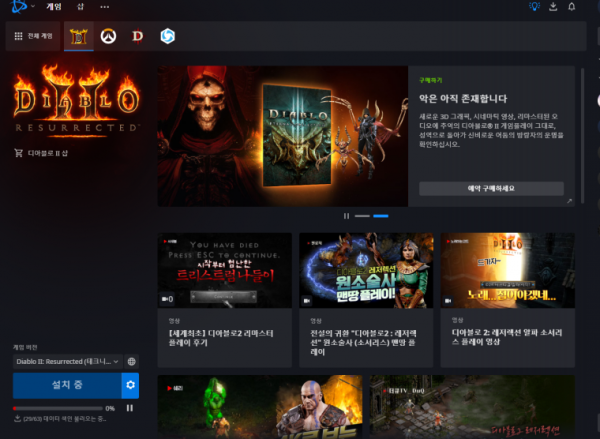The width and height of the screenshot is (600, 439).
Task: Click the camera icon on the 노래 thumbnail
Action: (448, 301)
